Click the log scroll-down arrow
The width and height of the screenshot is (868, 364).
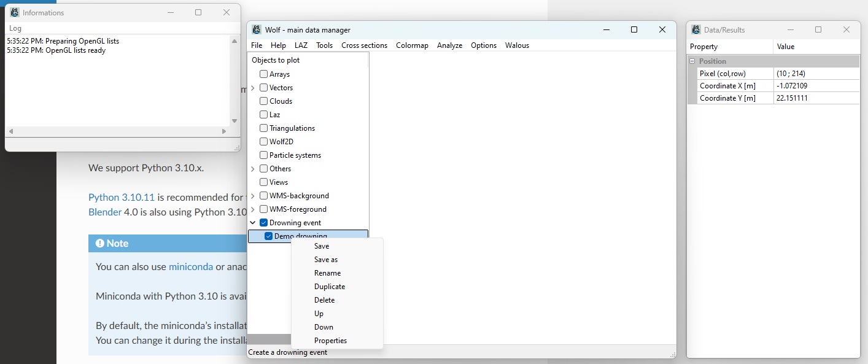pos(234,121)
